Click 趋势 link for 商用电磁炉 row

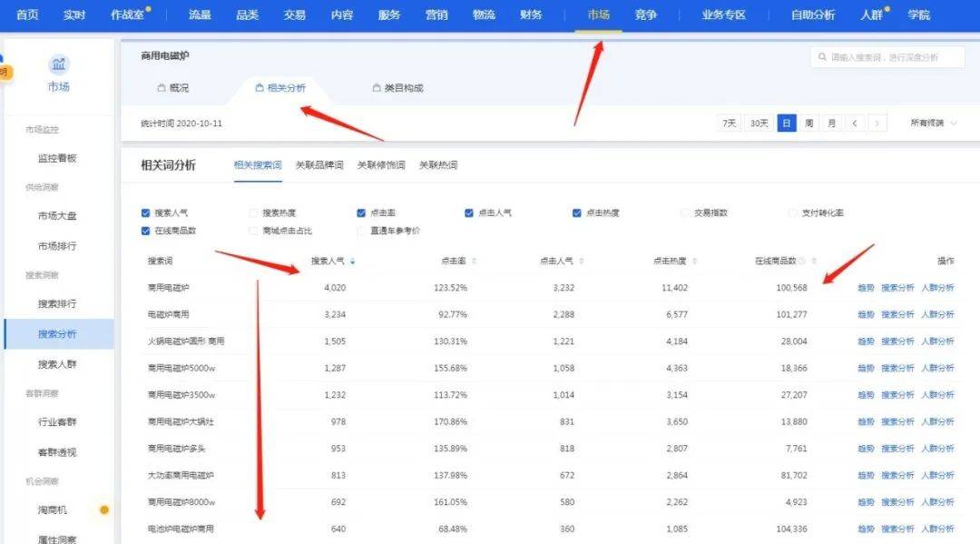click(x=866, y=288)
